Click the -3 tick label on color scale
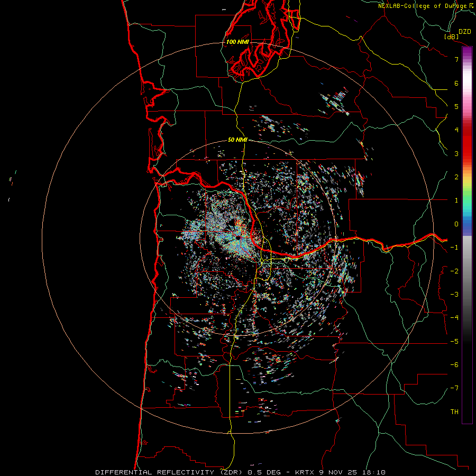476x476 pixels. (x=454, y=295)
